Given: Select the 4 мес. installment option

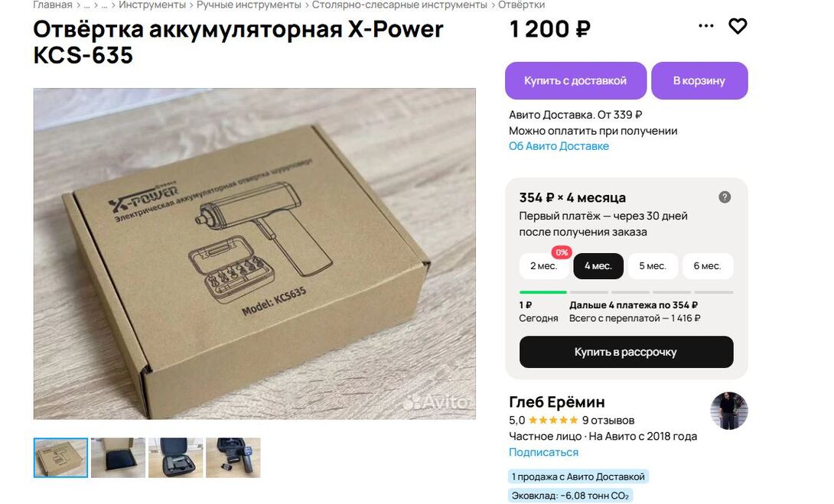Looking at the screenshot, I should 598,266.
